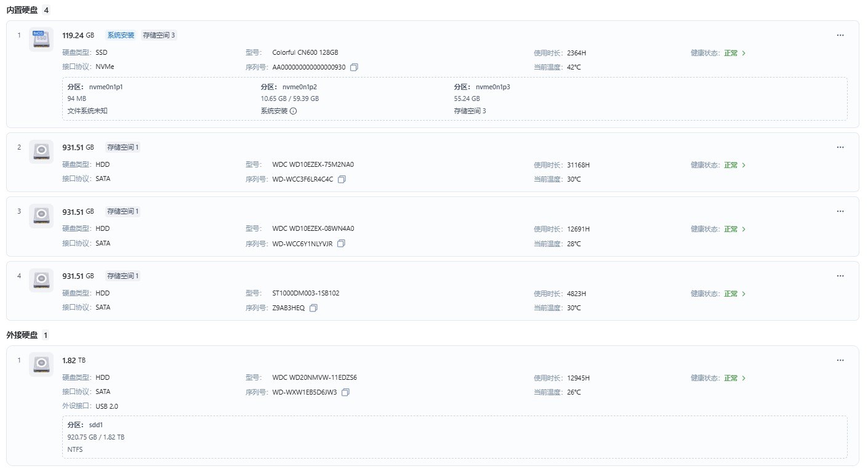The width and height of the screenshot is (868, 474).
Task: Click the external 1.82 TB disk icon
Action: click(x=41, y=364)
